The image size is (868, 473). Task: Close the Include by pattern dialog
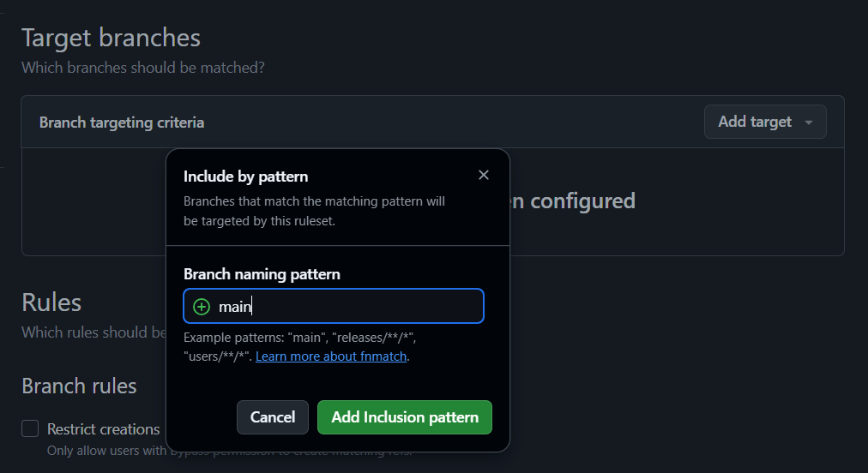[x=484, y=175]
